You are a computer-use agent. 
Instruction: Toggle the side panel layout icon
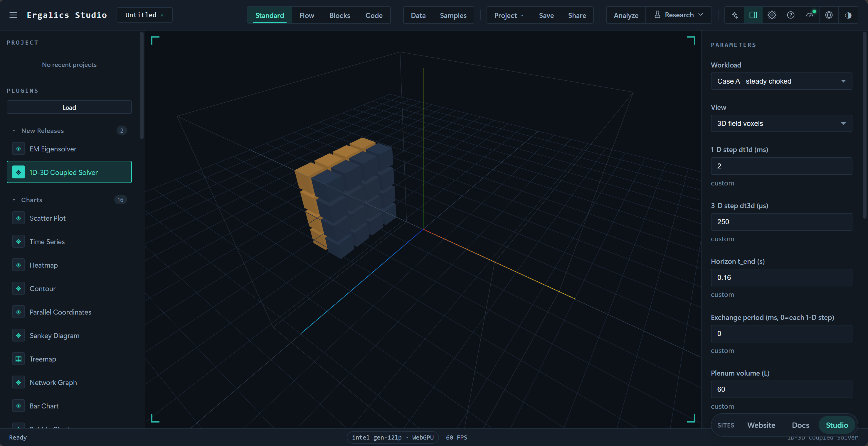pos(753,15)
